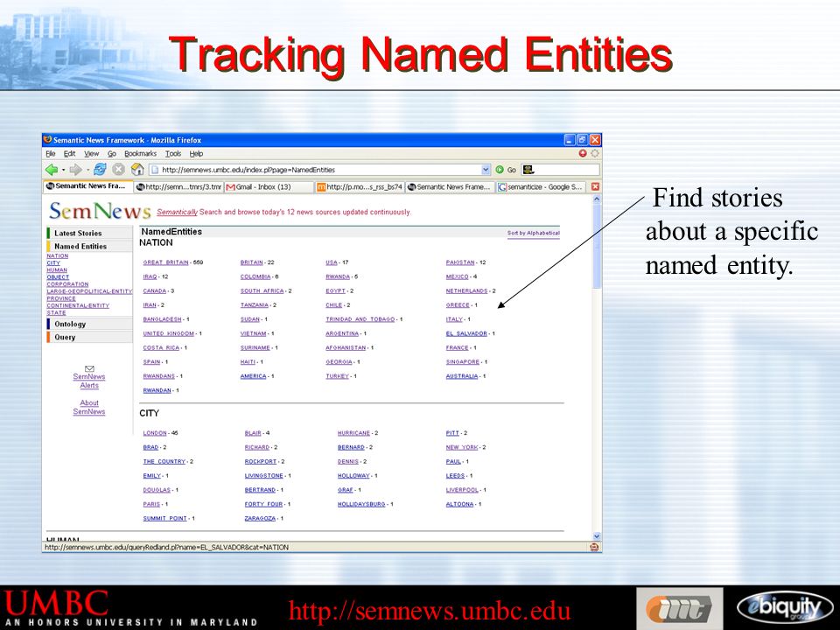Open the LONDON city link
This screenshot has width=840, height=630.
pos(155,433)
